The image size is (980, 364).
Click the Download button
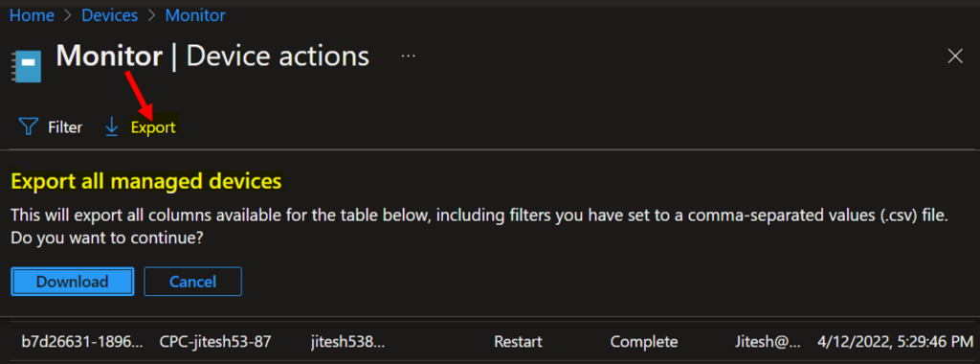coord(73,282)
